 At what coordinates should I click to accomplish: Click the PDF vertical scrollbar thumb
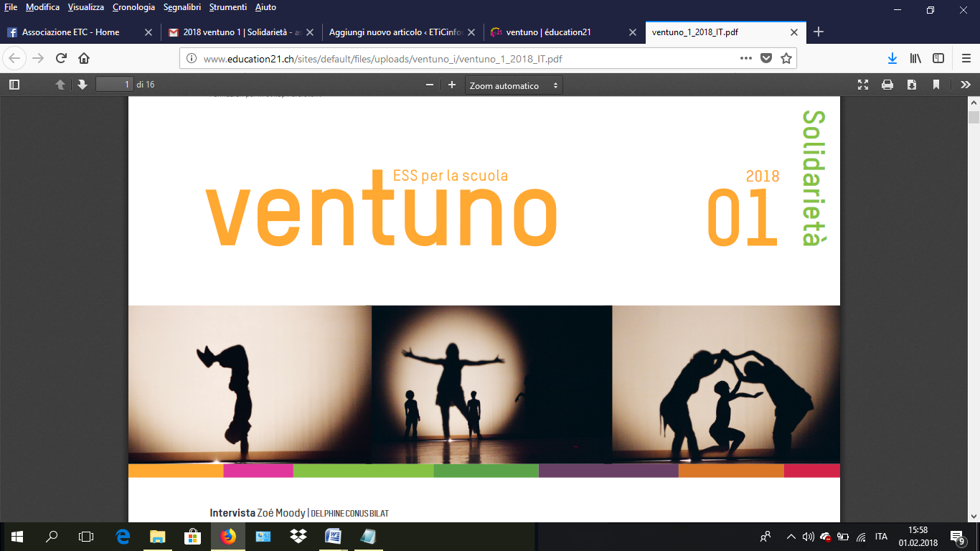(x=974, y=118)
